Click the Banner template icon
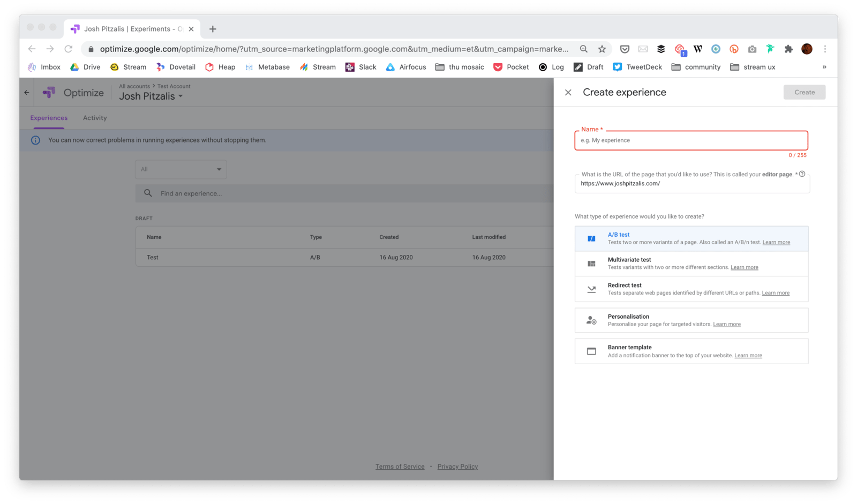The width and height of the screenshot is (857, 504). pyautogui.click(x=591, y=351)
